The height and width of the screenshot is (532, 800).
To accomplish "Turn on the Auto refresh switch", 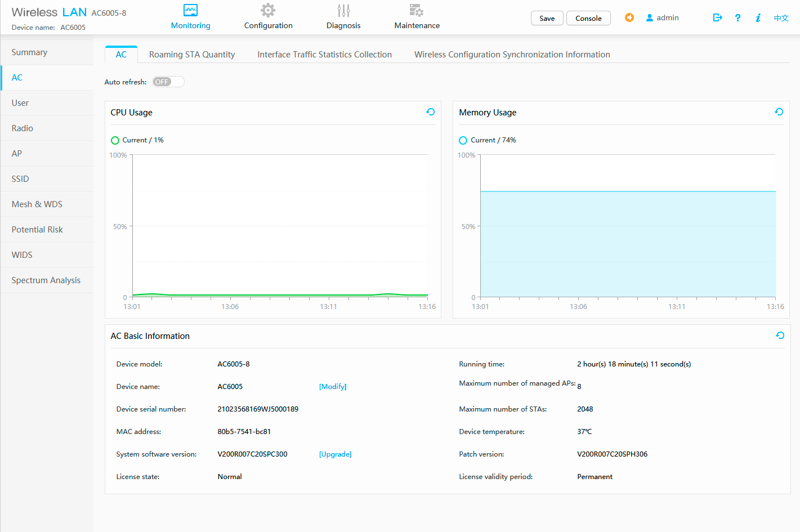I will (168, 82).
